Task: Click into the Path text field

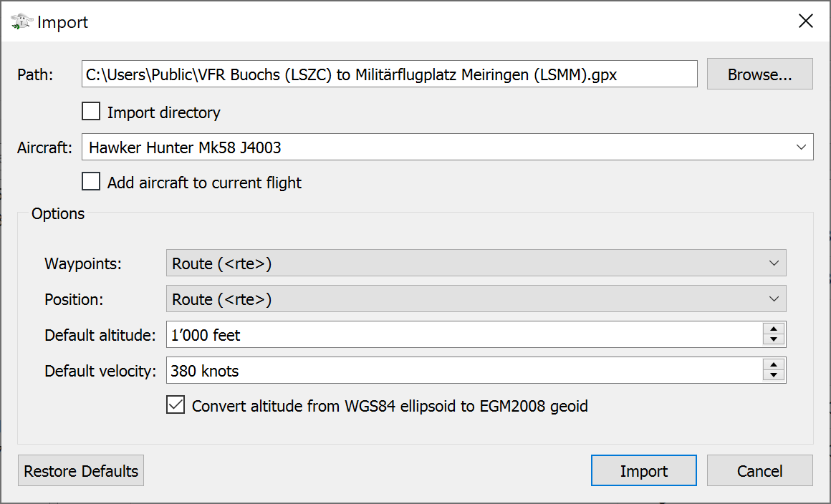Action: point(389,74)
